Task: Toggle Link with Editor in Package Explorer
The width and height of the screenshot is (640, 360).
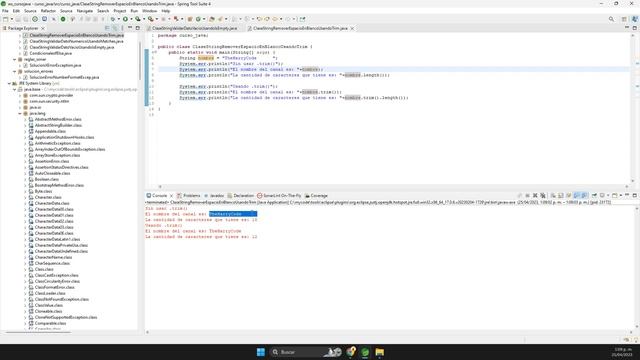Action: [x=115, y=28]
